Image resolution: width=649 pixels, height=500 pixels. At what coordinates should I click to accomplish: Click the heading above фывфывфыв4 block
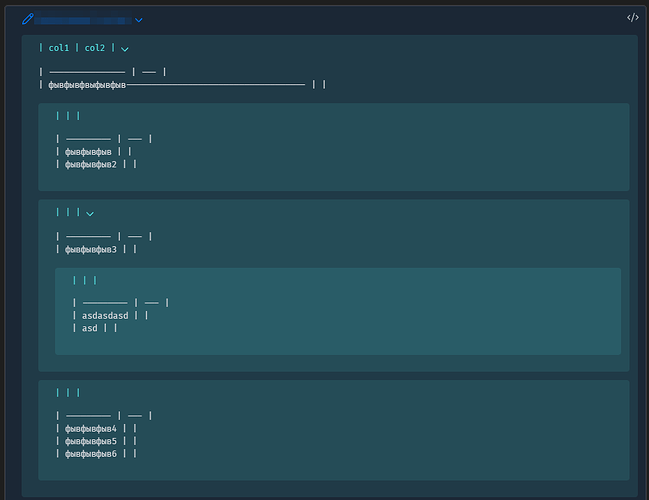click(68, 393)
